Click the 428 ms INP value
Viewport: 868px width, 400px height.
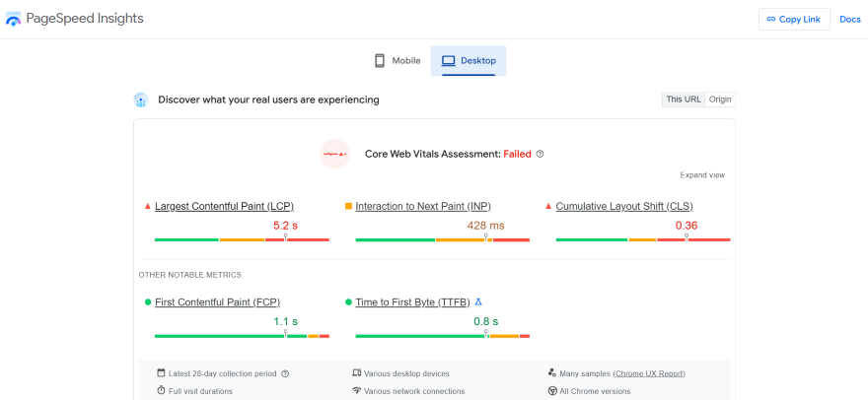pyautogui.click(x=486, y=226)
